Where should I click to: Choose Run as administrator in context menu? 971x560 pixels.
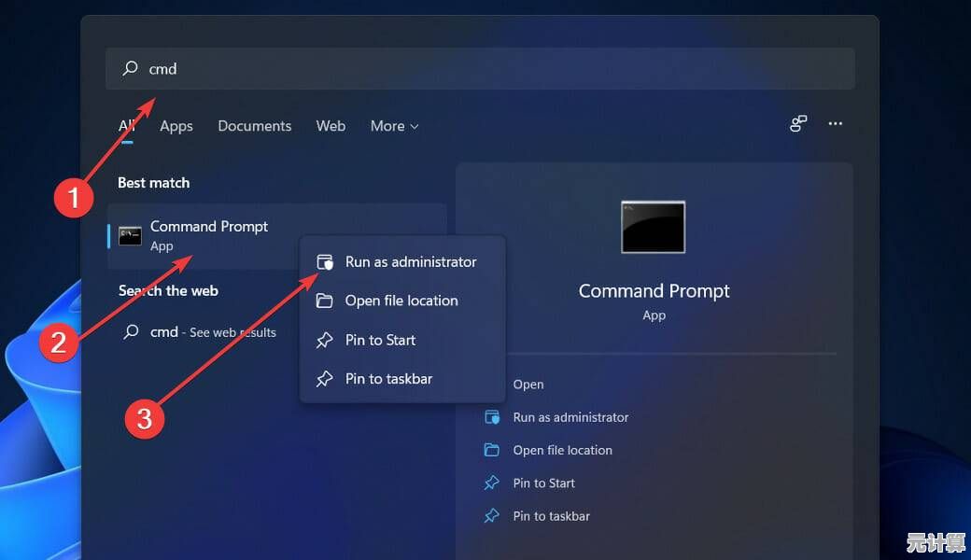(410, 262)
